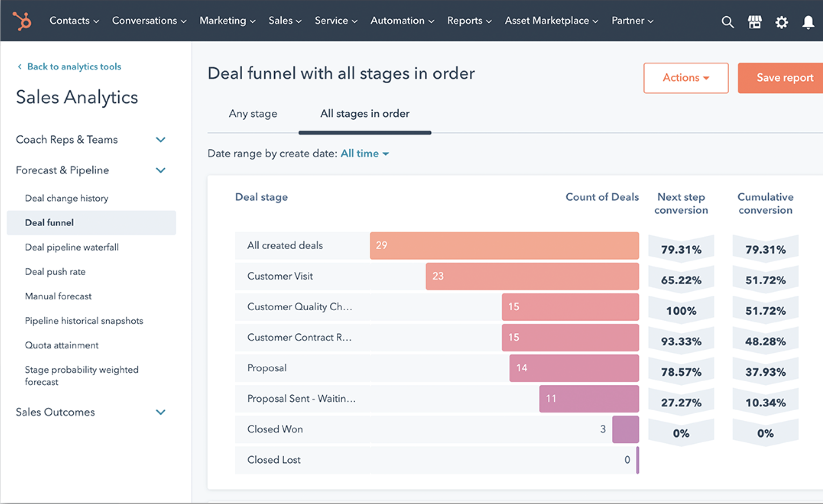Collapse the Forecast & Pipeline section

coord(160,170)
